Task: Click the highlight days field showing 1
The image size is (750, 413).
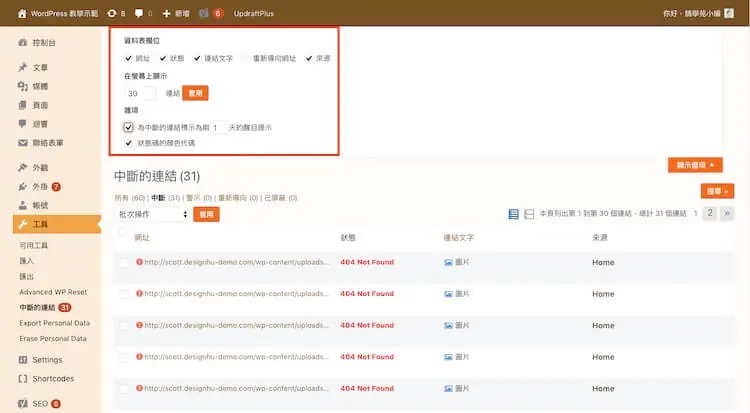Action: click(219, 127)
